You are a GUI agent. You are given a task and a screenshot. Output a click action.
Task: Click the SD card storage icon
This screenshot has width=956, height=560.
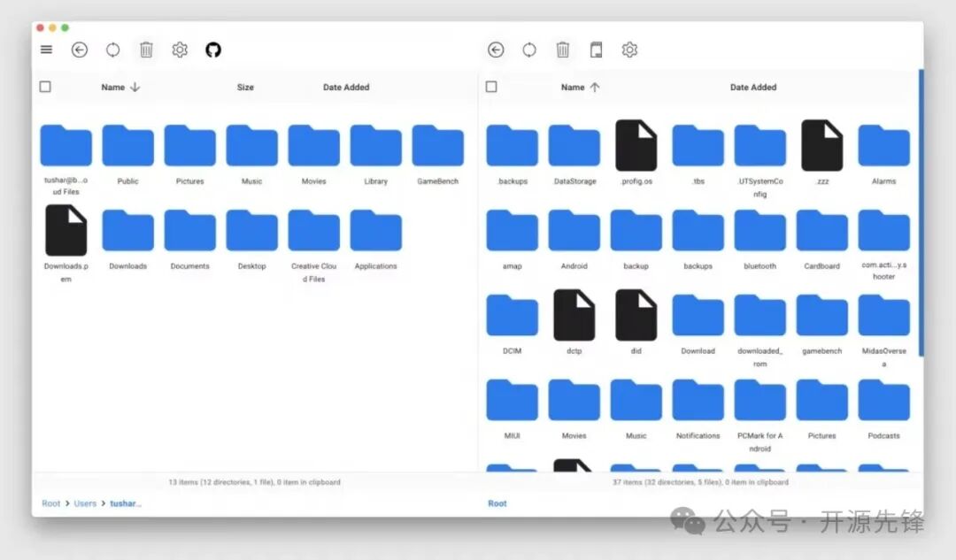[x=596, y=50]
